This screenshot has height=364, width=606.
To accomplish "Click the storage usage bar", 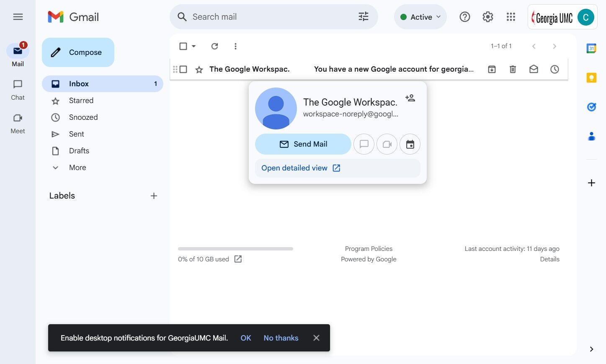I will [x=235, y=249].
